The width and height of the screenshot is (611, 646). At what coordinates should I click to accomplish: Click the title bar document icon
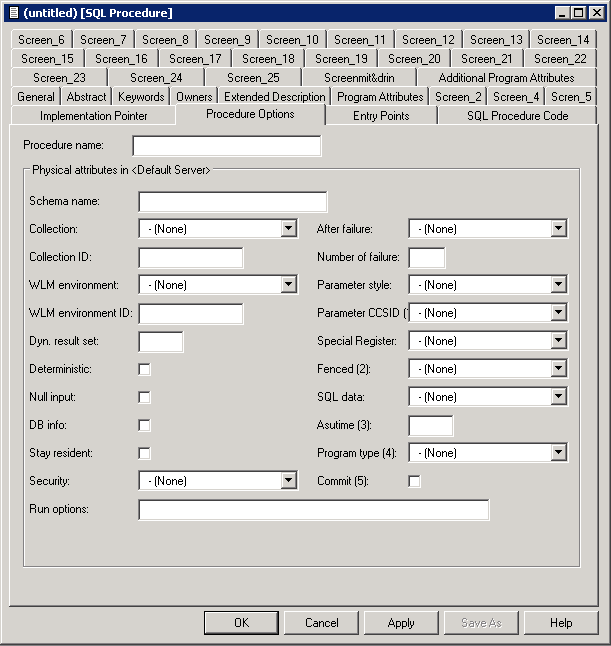tap(13, 12)
